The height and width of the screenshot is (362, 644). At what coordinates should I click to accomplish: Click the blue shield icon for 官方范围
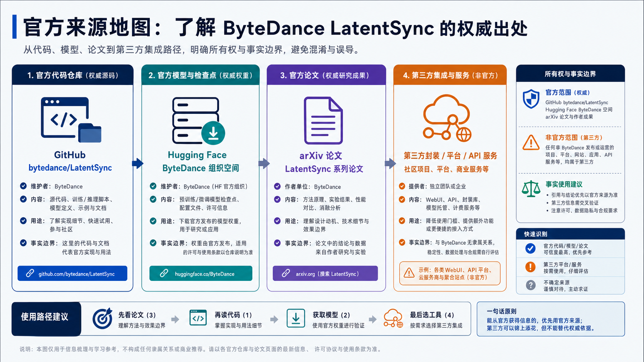coord(531,99)
